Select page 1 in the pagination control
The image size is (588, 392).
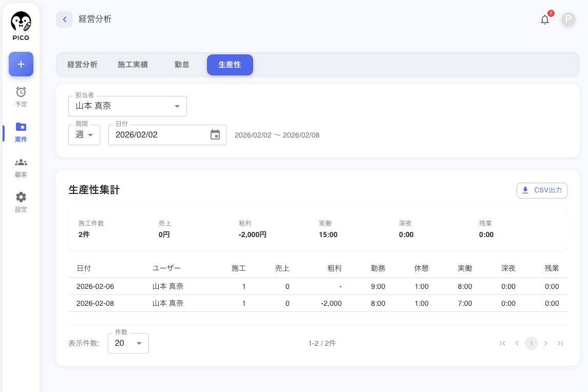tap(531, 343)
